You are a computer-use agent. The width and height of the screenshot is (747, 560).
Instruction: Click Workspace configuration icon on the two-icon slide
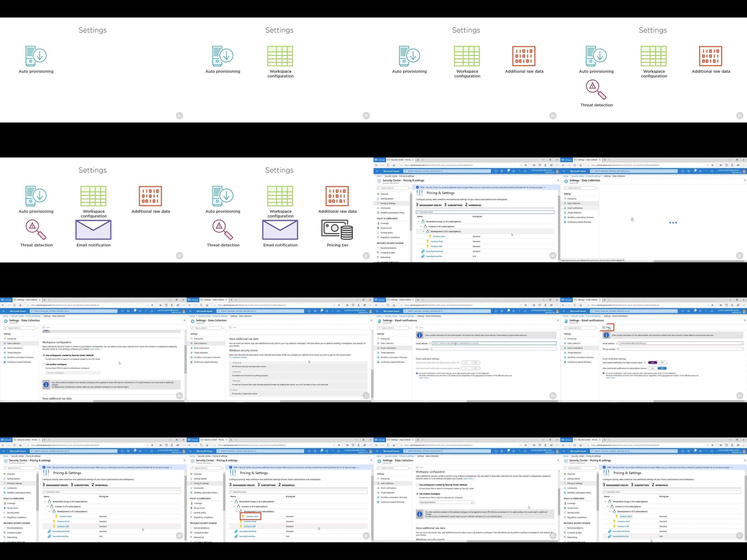(280, 56)
